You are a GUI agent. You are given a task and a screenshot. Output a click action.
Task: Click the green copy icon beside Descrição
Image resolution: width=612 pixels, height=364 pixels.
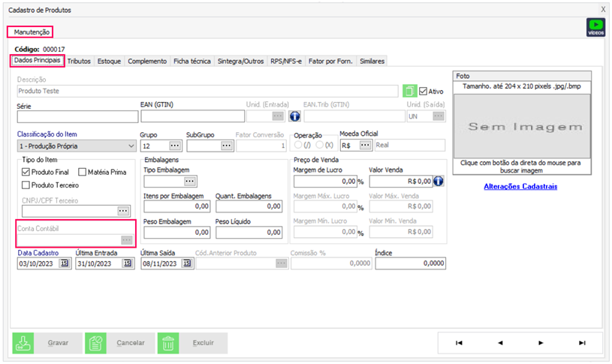pyautogui.click(x=409, y=91)
